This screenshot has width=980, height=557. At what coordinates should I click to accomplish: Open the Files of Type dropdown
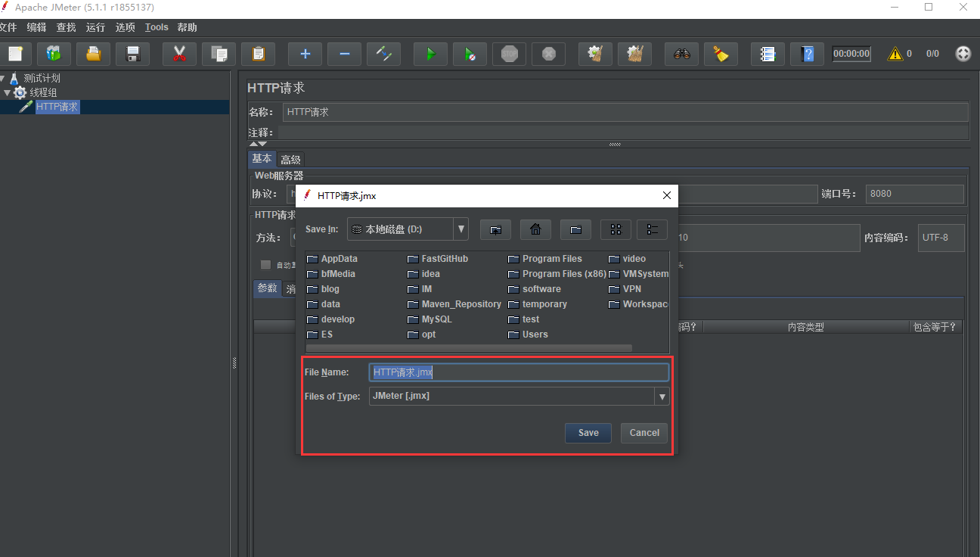point(662,397)
